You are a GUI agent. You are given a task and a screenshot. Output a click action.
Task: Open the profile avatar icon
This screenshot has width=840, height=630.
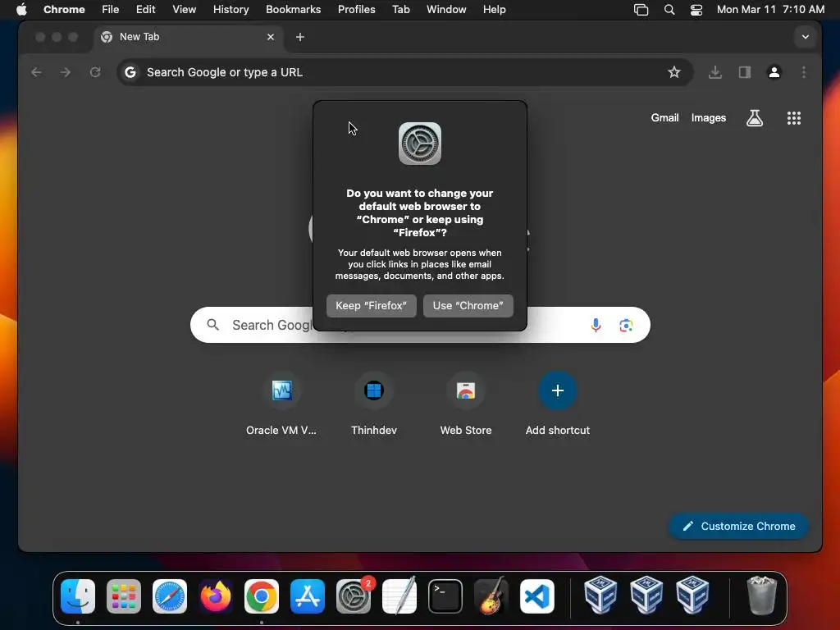click(x=774, y=72)
